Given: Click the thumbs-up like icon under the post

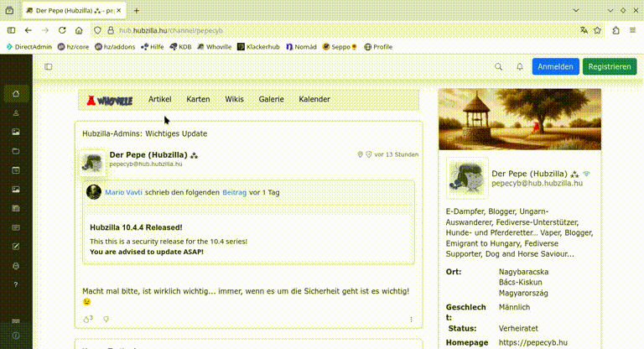Looking at the screenshot, I should (x=86, y=319).
